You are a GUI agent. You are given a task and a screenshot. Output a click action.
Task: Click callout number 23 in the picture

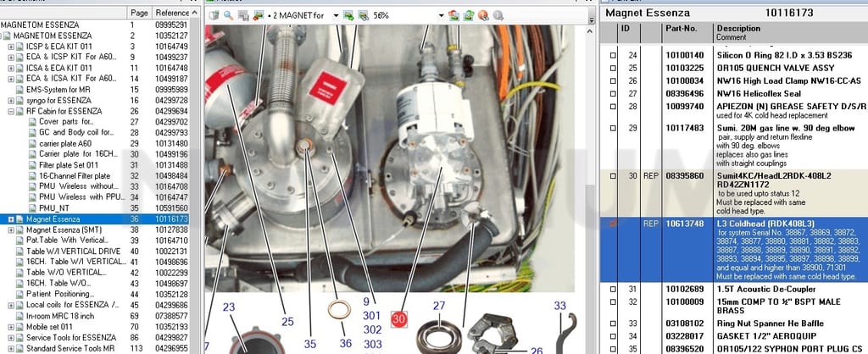[229, 307]
